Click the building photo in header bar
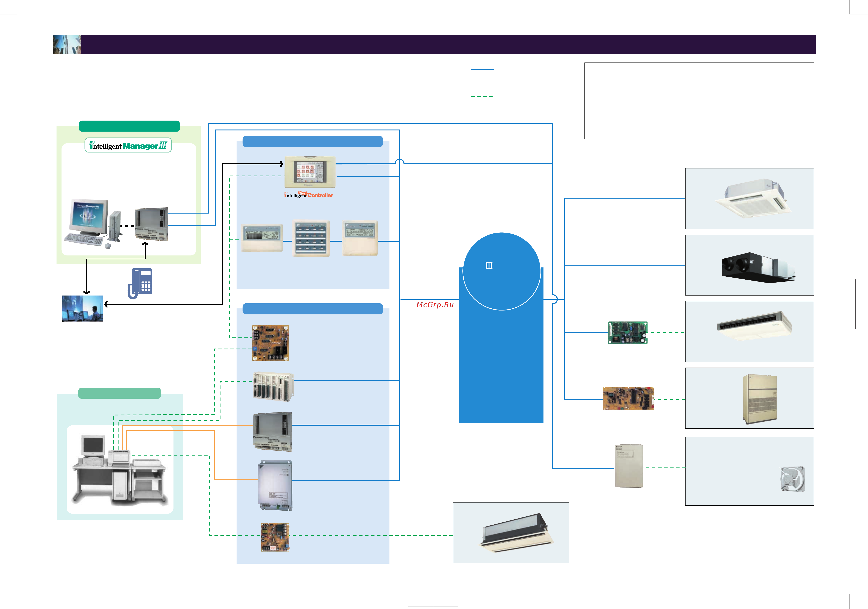Screen dimensions: 868x609 tap(67, 44)
